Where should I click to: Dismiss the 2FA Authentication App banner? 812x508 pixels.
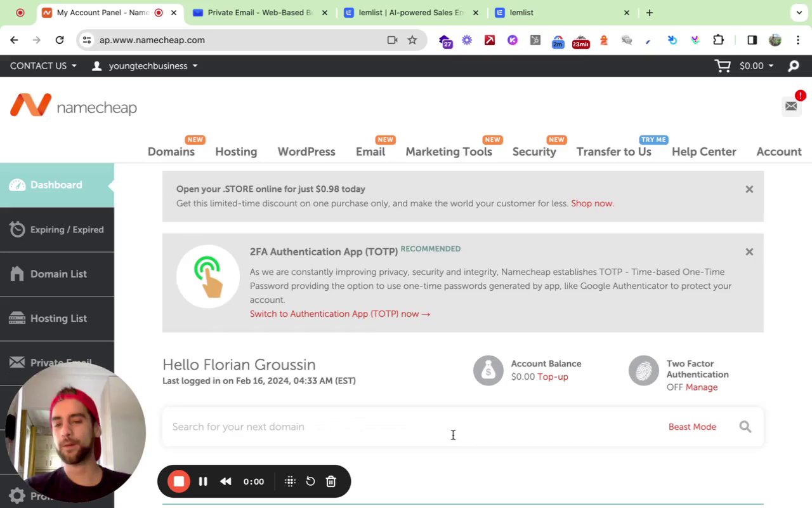[x=749, y=252]
